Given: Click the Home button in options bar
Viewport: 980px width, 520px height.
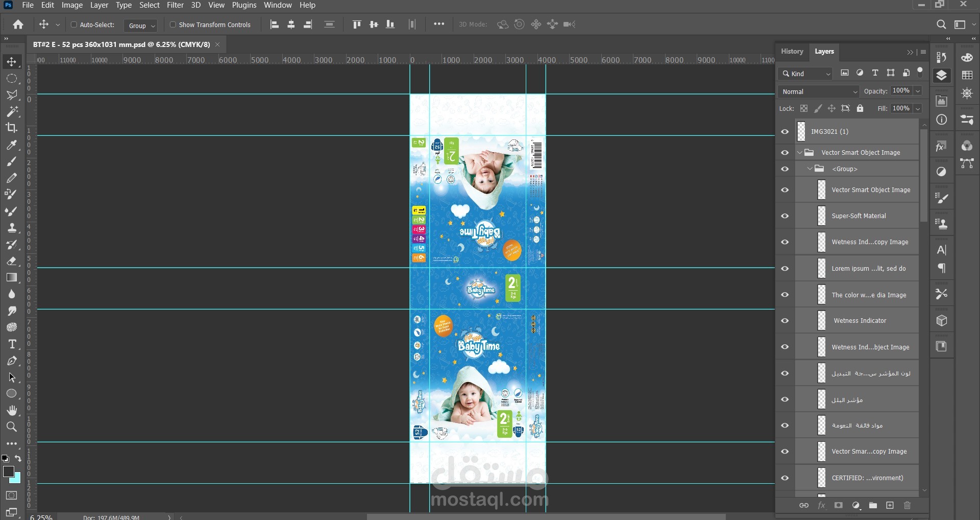Looking at the screenshot, I should [x=18, y=25].
